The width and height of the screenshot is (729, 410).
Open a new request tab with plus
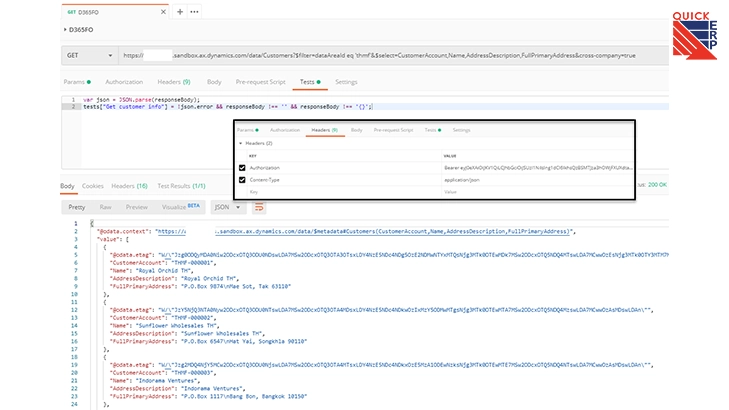pos(180,12)
